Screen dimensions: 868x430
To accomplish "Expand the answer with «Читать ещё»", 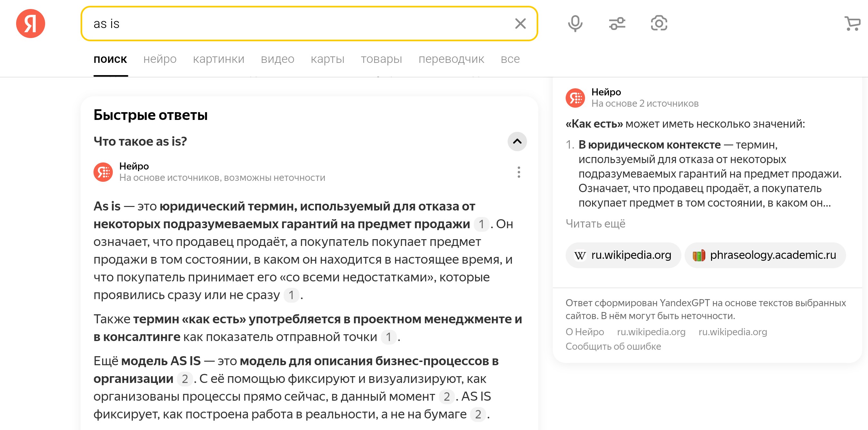I will pyautogui.click(x=595, y=224).
